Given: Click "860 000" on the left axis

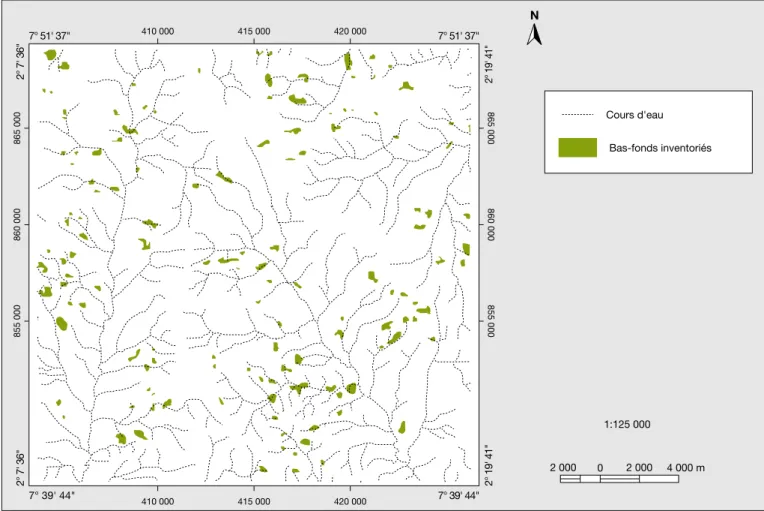Looking at the screenshot, I should click(x=18, y=224).
